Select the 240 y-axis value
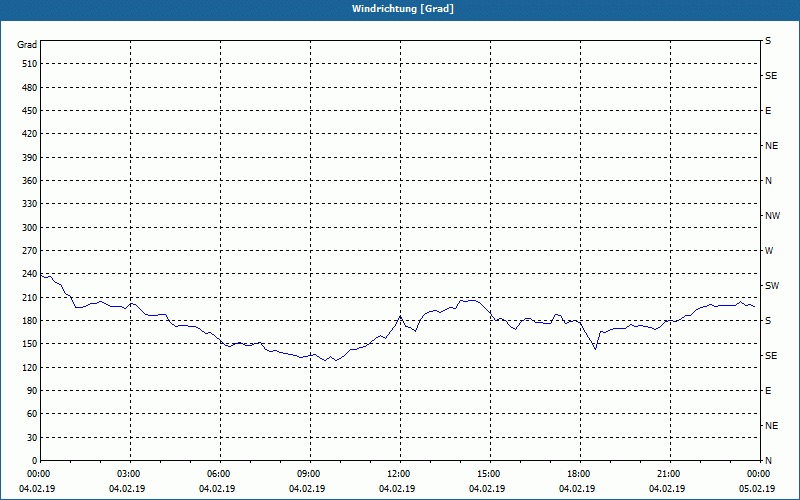800x500 pixels. coord(30,274)
